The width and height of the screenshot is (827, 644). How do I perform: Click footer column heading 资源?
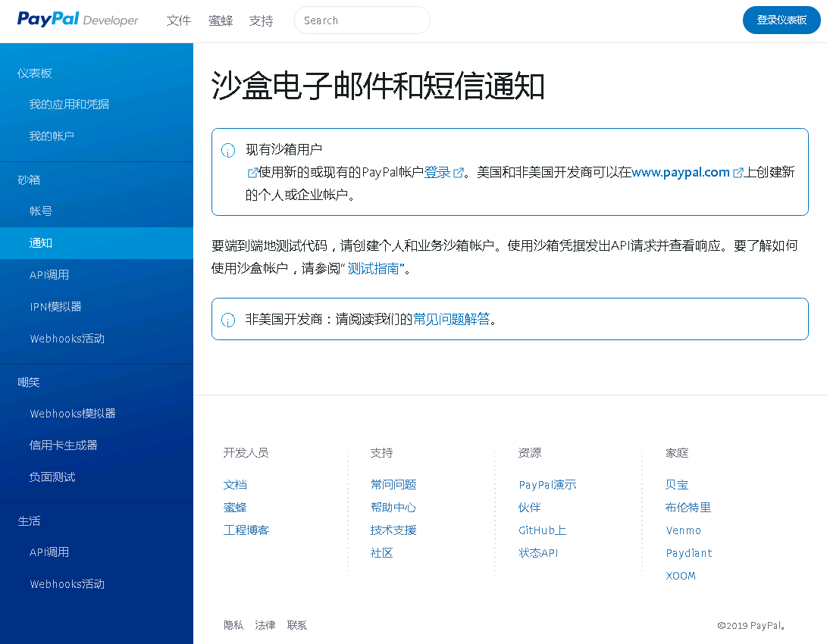point(530,453)
